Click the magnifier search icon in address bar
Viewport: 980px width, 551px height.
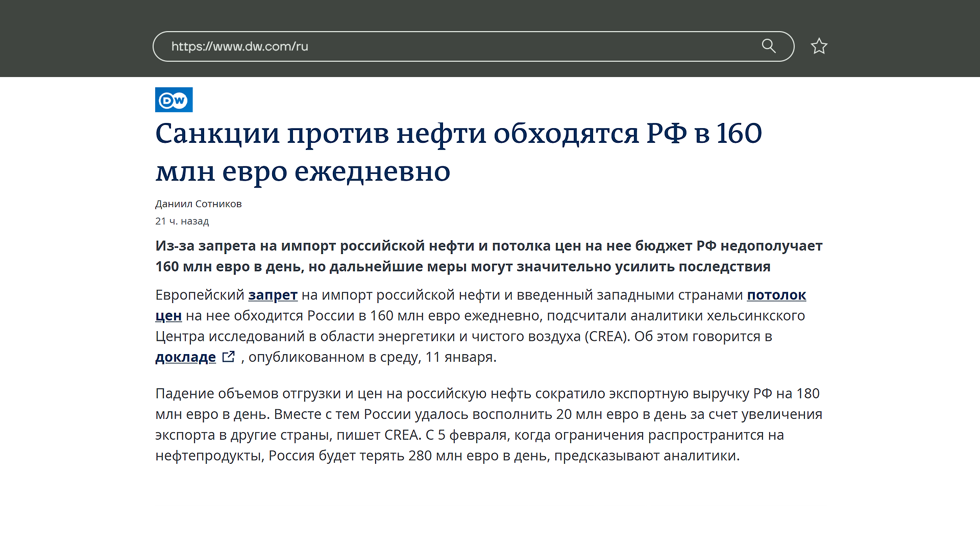click(x=769, y=46)
